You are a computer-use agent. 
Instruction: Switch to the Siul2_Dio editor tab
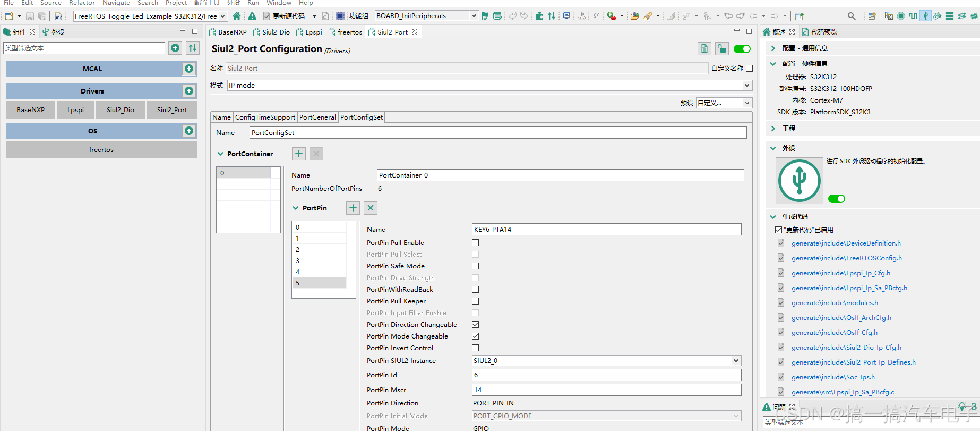tap(272, 32)
